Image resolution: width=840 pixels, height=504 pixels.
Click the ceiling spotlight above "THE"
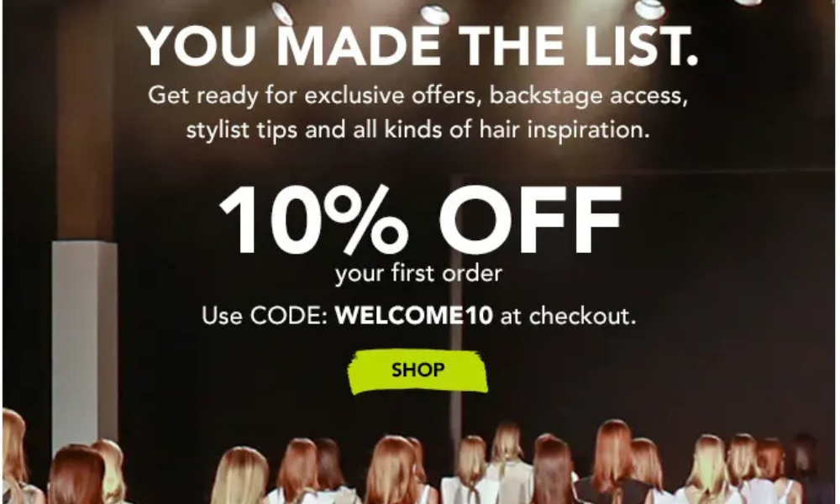pyautogui.click(x=434, y=13)
